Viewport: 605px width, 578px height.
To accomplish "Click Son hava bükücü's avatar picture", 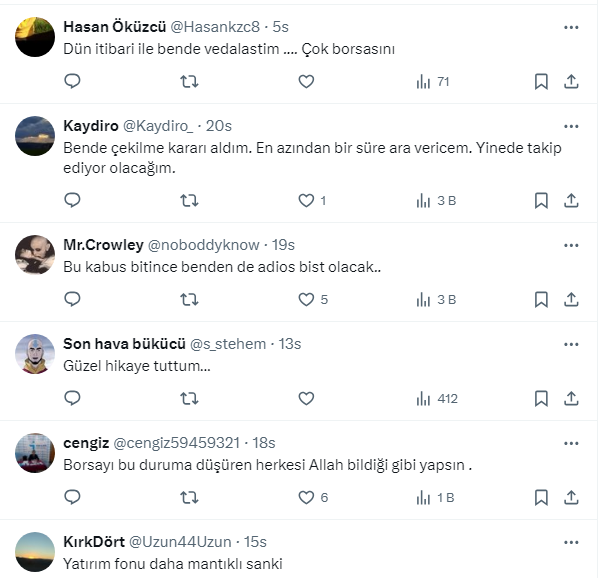I will pyautogui.click(x=35, y=353).
